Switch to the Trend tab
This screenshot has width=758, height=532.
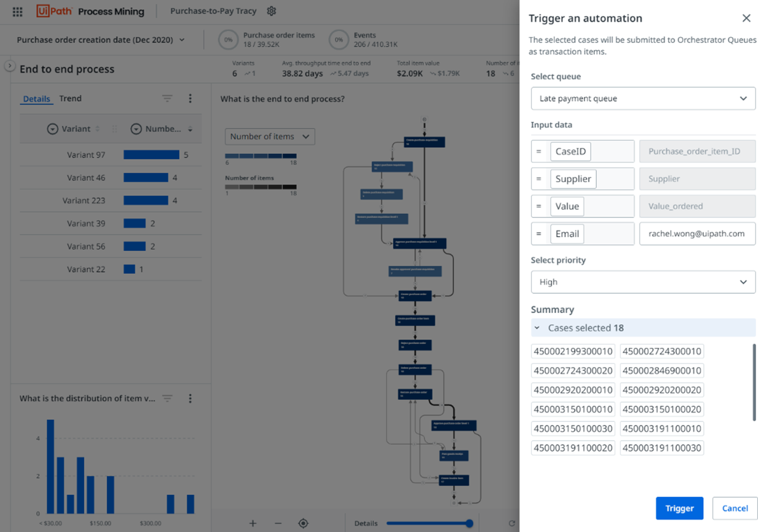[70, 98]
